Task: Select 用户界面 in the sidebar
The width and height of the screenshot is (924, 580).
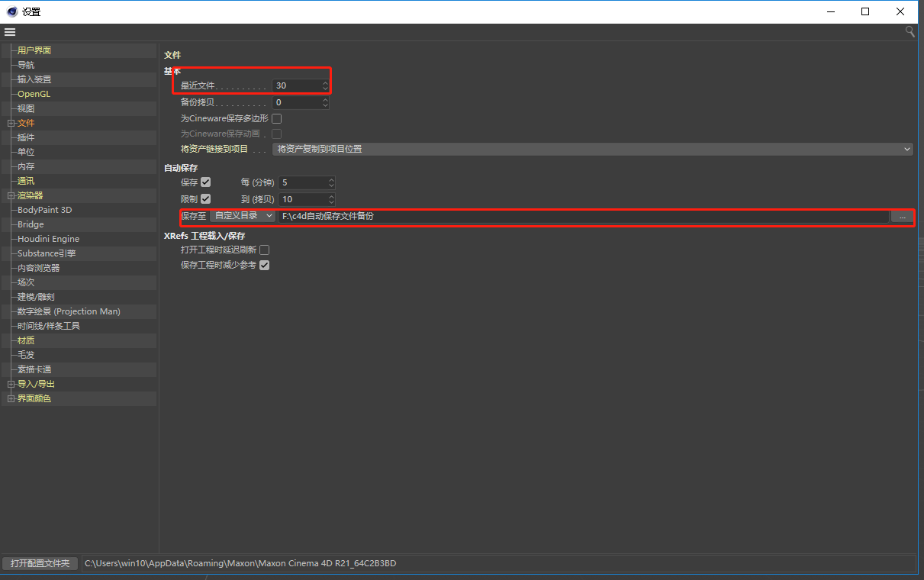Action: coord(34,50)
